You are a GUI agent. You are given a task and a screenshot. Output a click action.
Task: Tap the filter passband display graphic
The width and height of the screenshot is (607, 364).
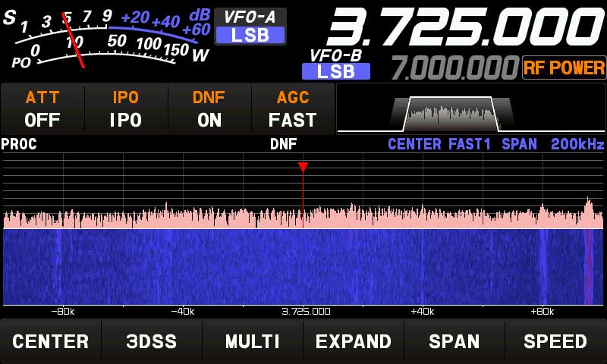tap(452, 114)
